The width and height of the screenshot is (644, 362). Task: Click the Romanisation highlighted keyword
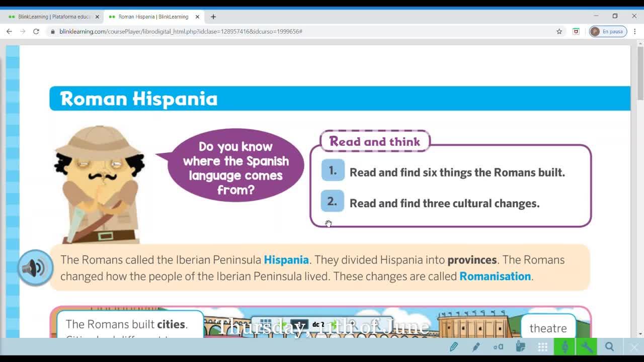[495, 277]
